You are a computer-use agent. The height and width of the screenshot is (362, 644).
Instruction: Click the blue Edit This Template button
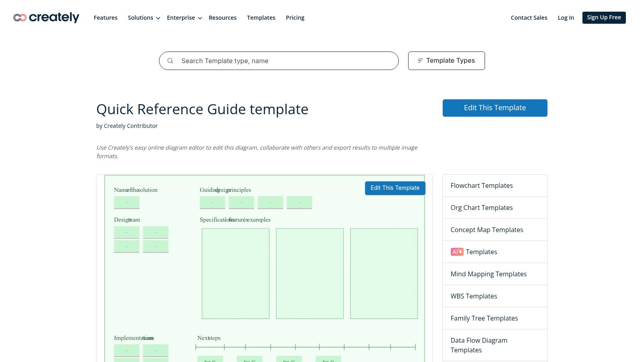495,107
